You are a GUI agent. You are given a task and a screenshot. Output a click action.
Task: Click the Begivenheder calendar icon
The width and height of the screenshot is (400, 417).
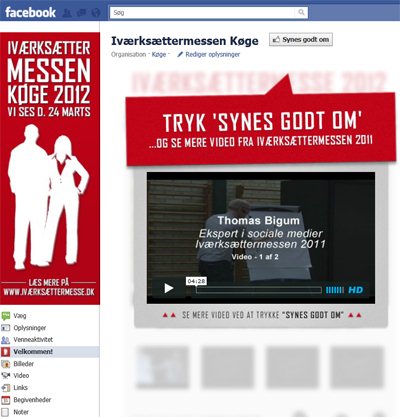point(6,400)
